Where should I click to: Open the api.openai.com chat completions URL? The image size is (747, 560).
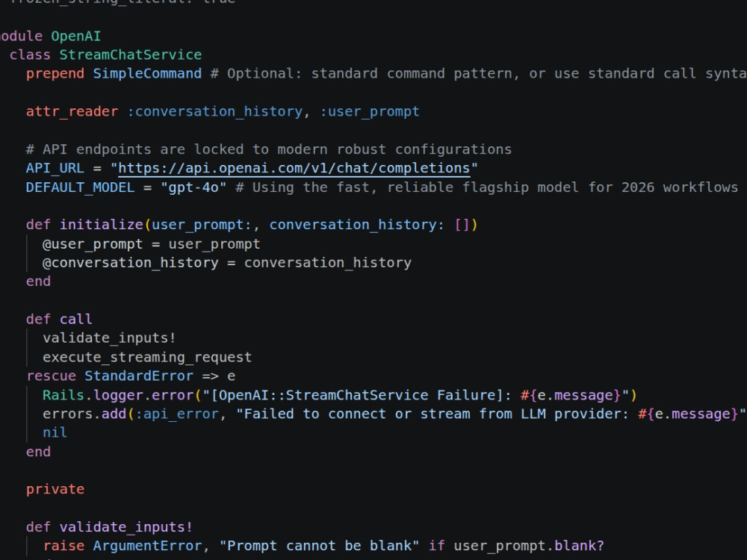(294, 168)
